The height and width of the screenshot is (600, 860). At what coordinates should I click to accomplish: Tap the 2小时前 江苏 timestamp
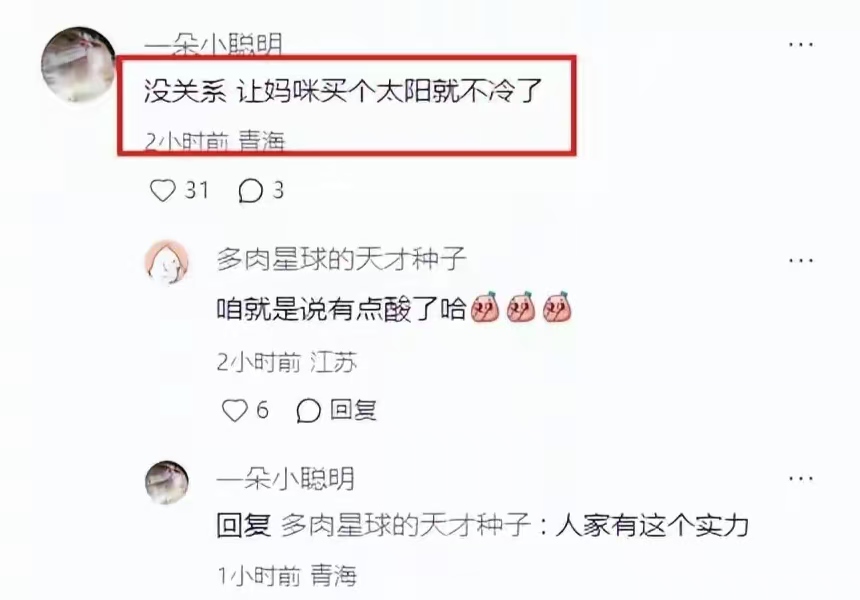(x=287, y=363)
